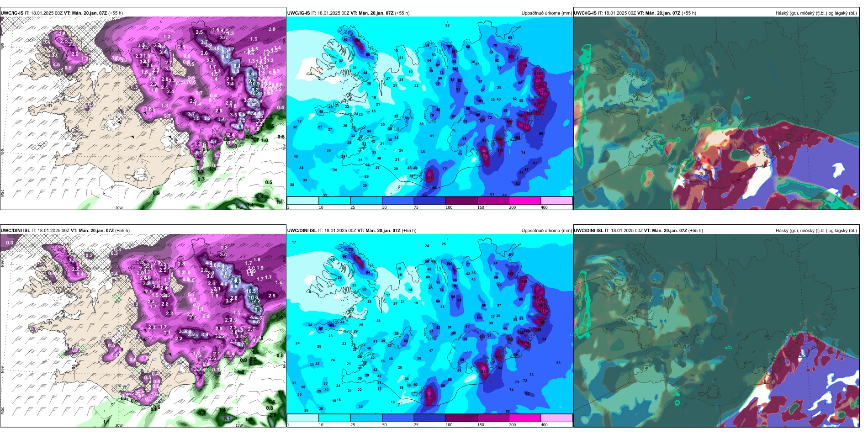868x434 pixels.
Task: Select the 75–100 mm swatch in DINI ISL legend
Action: (430, 418)
